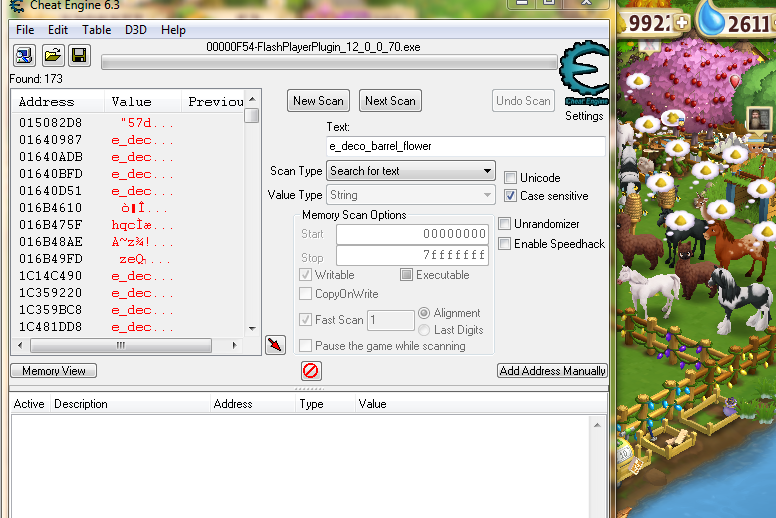Screen dimensions: 776x518
Task: Toggle the Fast Scan checkbox
Action: pos(305,320)
